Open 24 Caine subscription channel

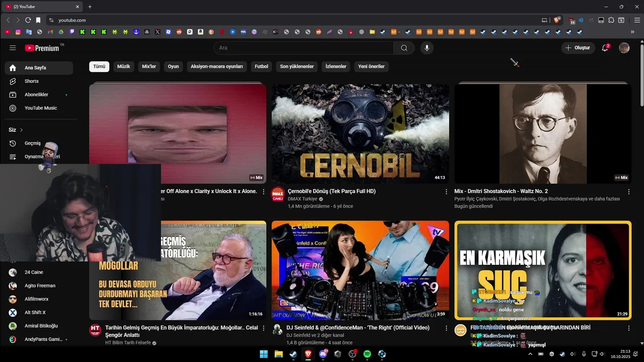pyautogui.click(x=39, y=272)
